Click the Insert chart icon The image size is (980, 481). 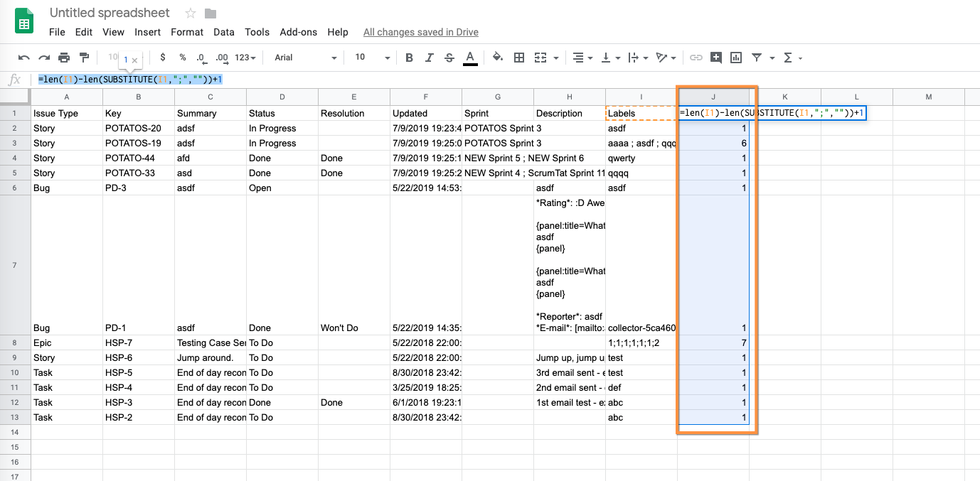[736, 58]
